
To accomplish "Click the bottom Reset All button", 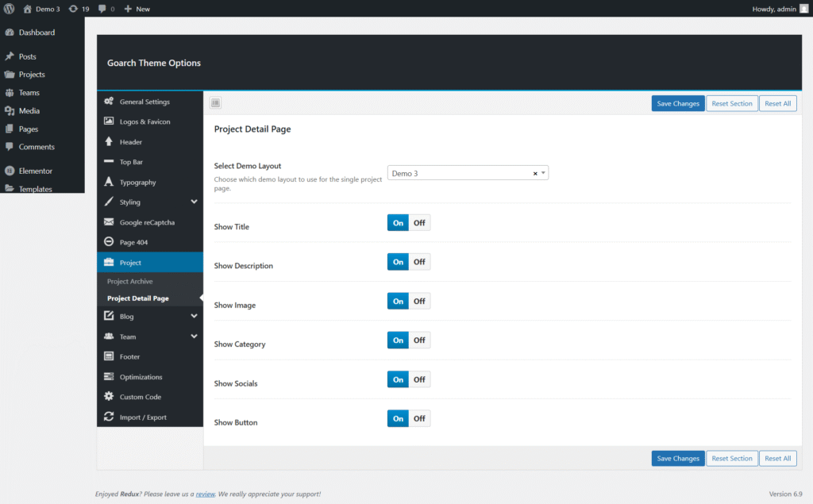I will point(778,459).
